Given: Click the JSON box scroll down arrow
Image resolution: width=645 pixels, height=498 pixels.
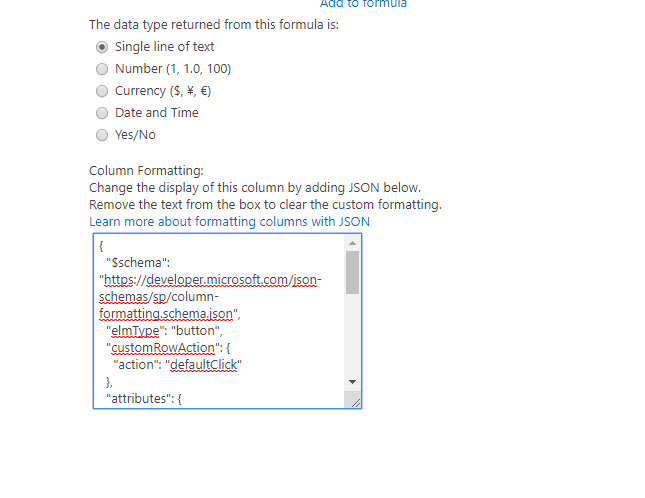Looking at the screenshot, I should pos(352,382).
